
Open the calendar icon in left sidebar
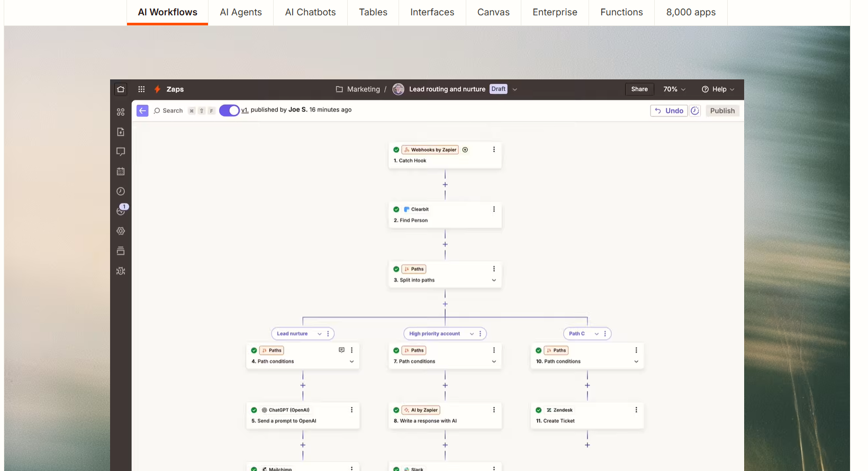(x=121, y=171)
